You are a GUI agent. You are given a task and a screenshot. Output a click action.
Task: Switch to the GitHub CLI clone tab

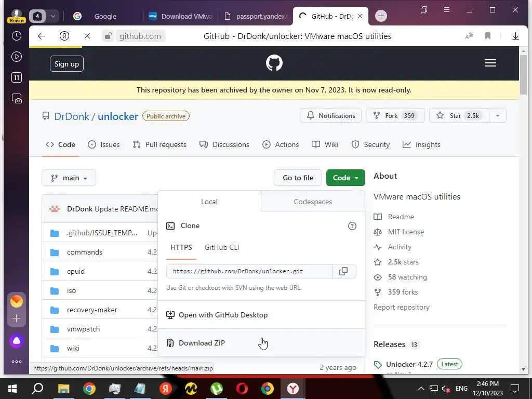(222, 248)
